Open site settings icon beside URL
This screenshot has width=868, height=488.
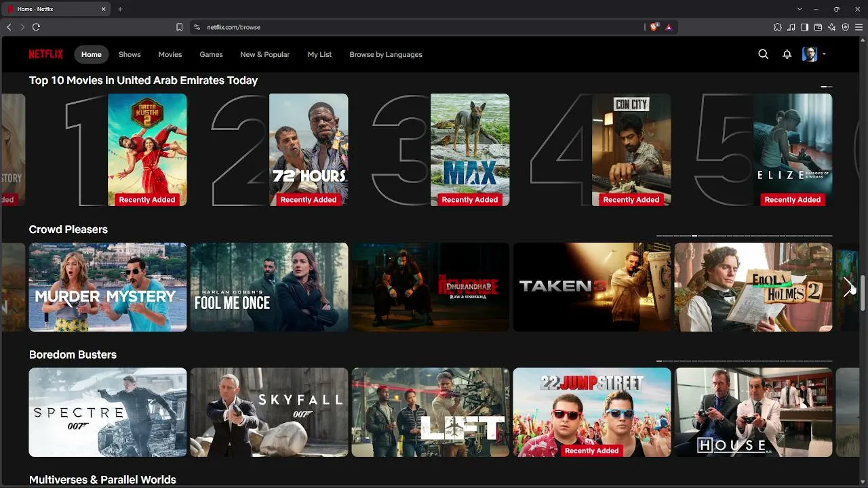(197, 27)
